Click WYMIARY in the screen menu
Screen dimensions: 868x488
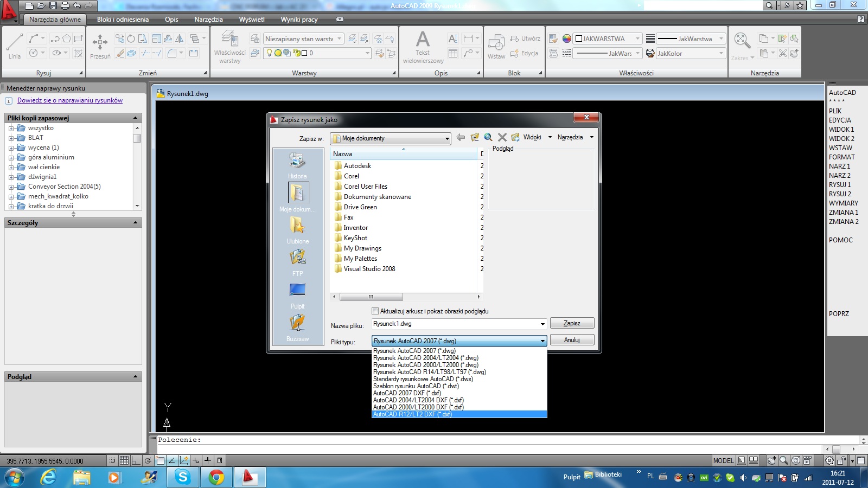point(844,203)
